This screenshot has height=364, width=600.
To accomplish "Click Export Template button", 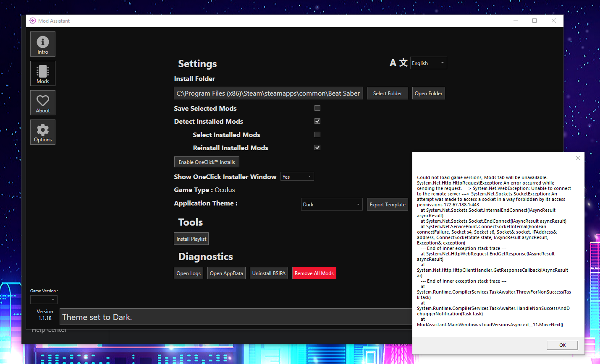I will (x=388, y=205).
